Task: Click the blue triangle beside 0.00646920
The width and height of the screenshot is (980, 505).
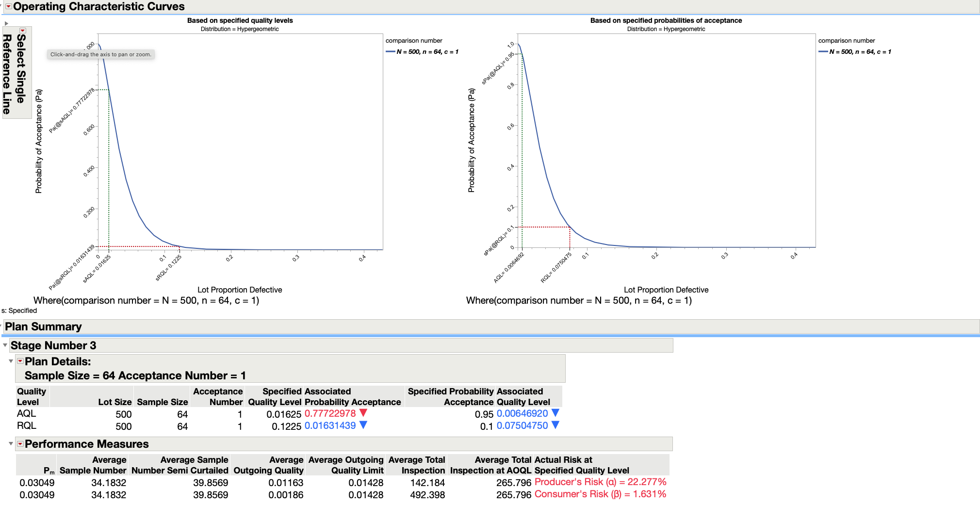Action: coord(556,414)
